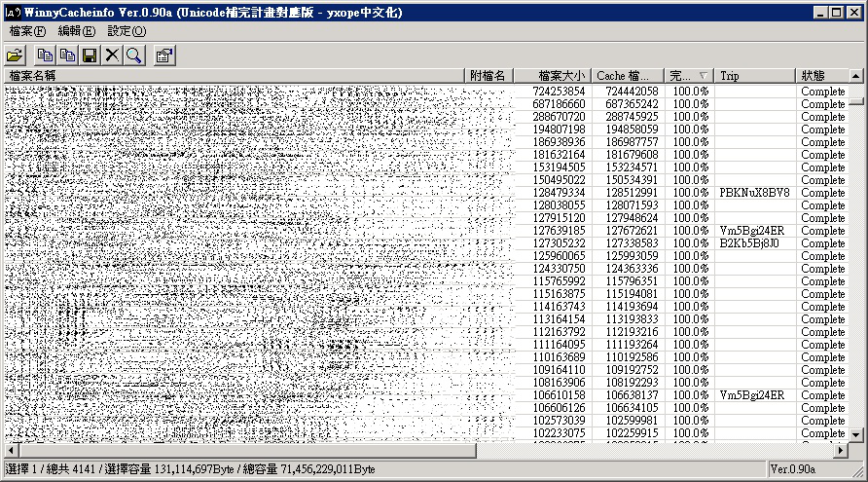Click the open folder toolbar icon
Image resolution: width=868 pixels, height=482 pixels.
(x=15, y=56)
